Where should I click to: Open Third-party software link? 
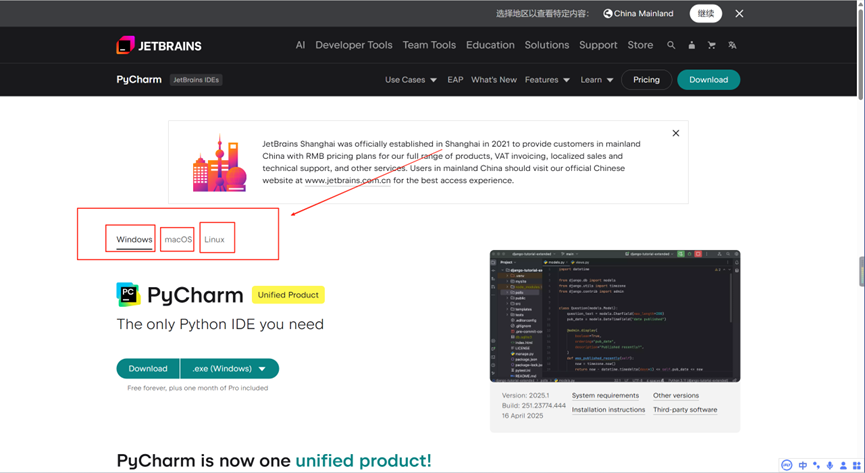[685, 410]
